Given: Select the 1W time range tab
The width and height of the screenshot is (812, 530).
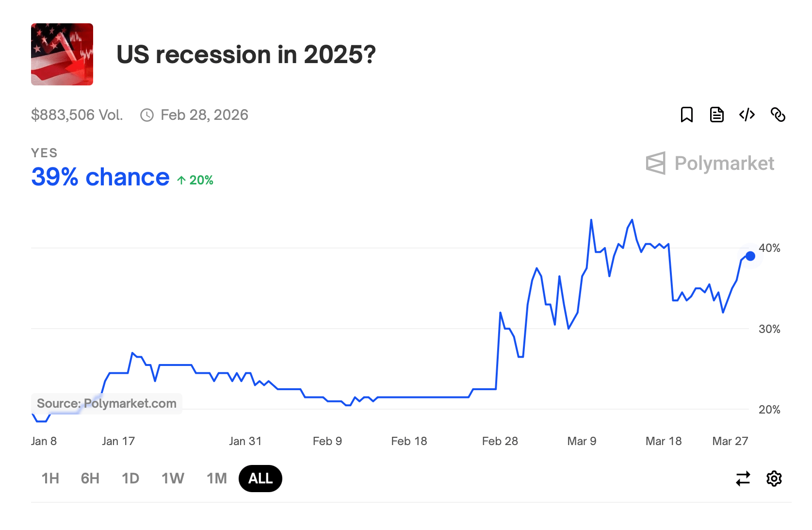Looking at the screenshot, I should point(172,479).
